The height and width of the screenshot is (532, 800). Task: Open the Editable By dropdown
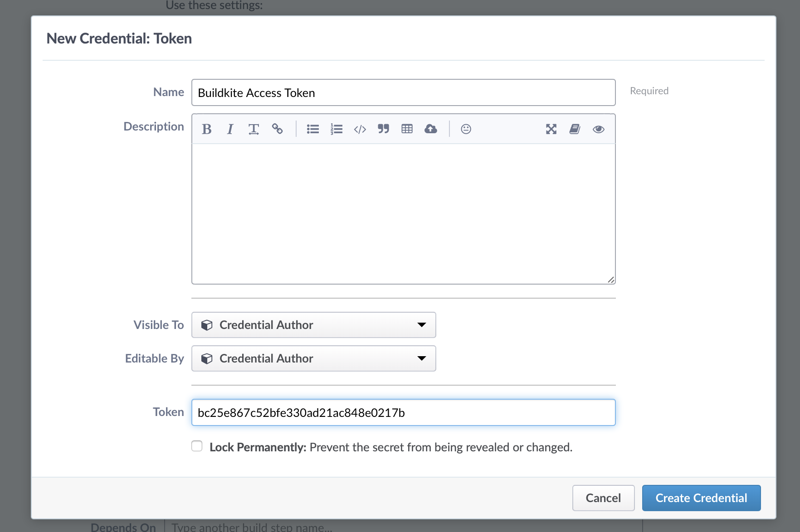click(313, 358)
